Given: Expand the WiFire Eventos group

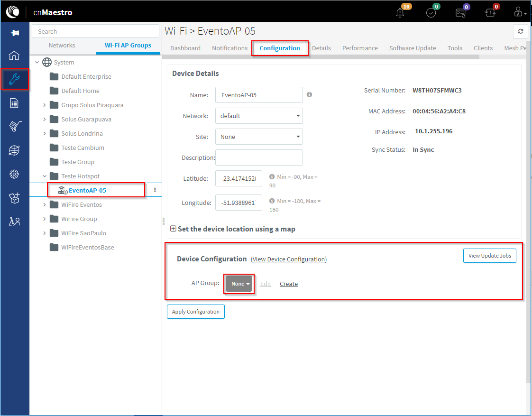Looking at the screenshot, I should click(45, 204).
